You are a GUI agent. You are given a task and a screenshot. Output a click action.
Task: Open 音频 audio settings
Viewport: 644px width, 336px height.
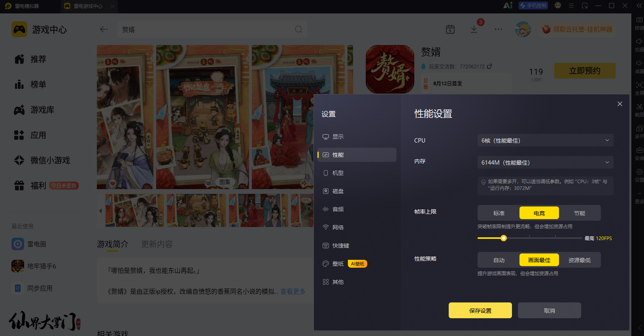click(357, 209)
